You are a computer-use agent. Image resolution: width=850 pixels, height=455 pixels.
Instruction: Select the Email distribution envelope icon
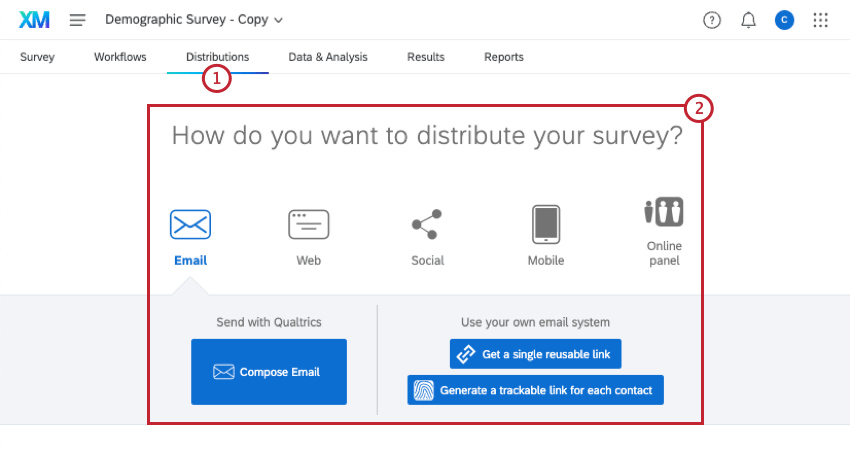coord(190,225)
